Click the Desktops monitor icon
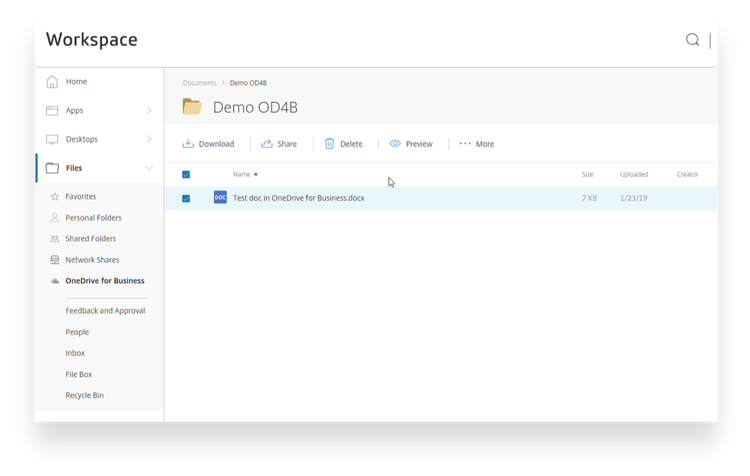This screenshot has width=750, height=476. pyautogui.click(x=52, y=139)
